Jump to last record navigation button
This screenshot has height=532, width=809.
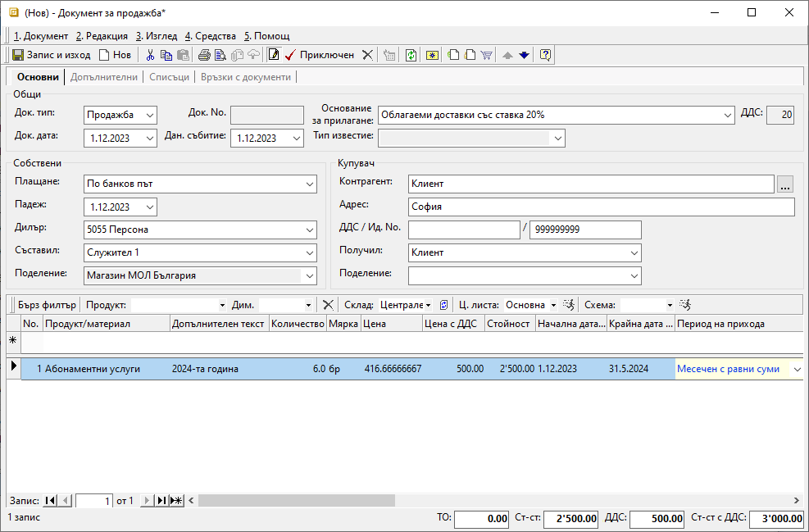161,500
